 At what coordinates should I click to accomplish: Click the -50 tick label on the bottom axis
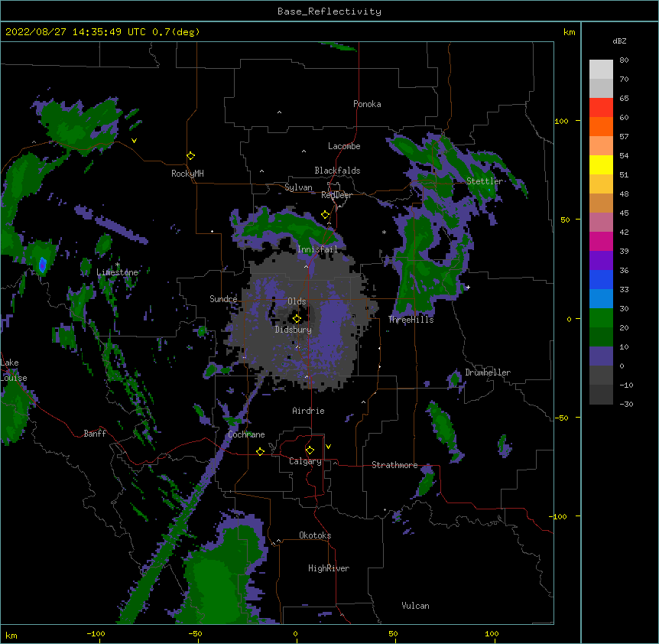click(195, 633)
